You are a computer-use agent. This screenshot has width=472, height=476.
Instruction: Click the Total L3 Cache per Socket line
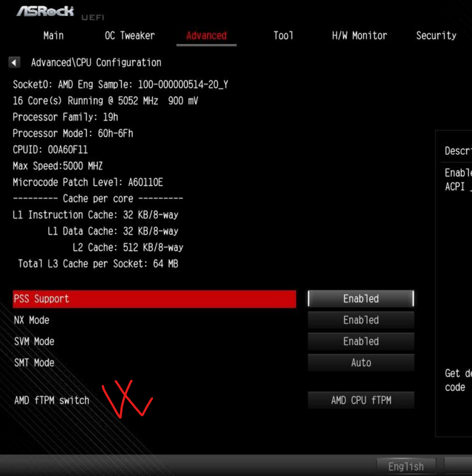pos(98,264)
